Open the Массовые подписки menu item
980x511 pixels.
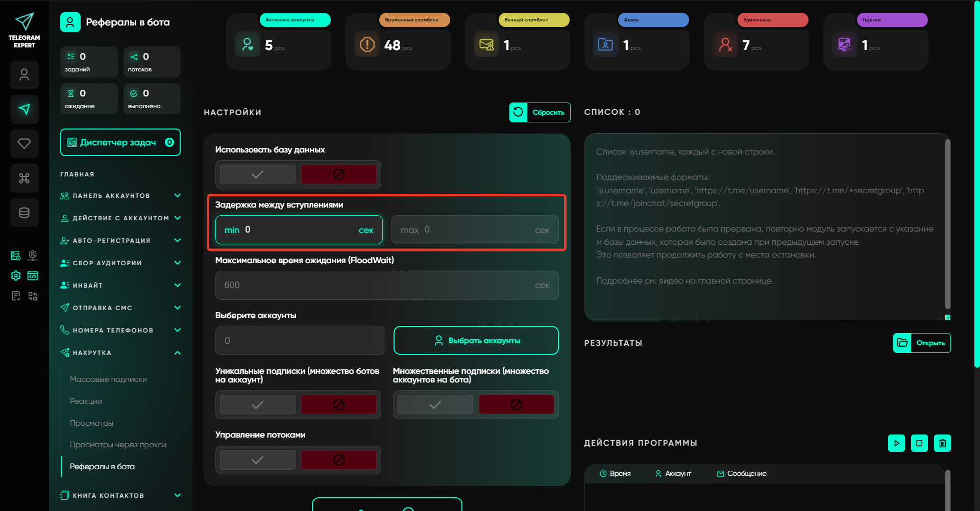click(x=108, y=379)
